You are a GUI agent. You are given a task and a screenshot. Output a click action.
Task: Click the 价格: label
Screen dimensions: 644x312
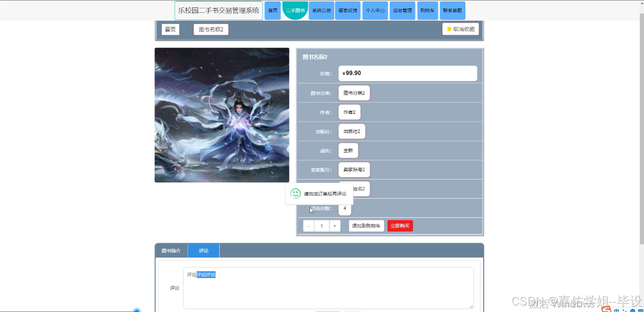pos(326,74)
